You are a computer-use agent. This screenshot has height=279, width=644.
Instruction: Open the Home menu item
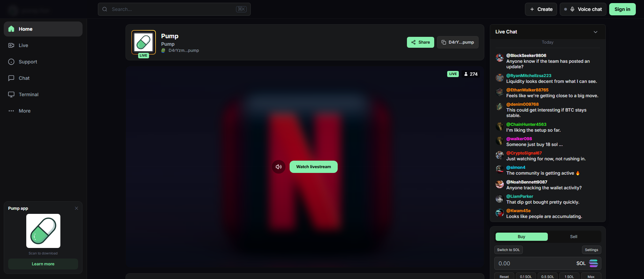click(43, 29)
